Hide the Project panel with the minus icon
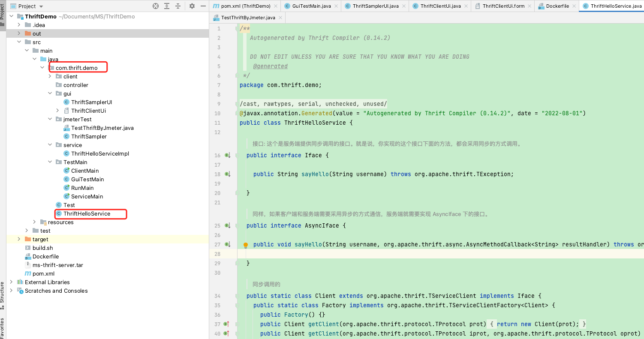644x339 pixels. coord(203,6)
